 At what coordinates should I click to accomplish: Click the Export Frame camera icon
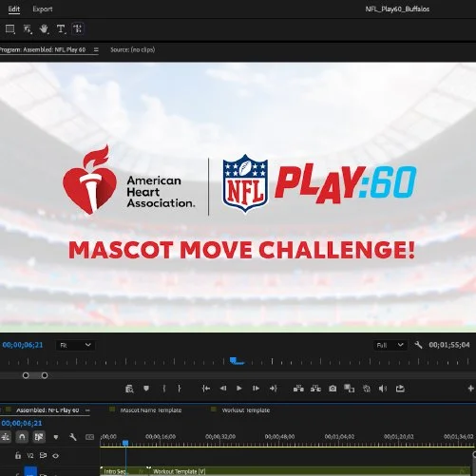pos(333,389)
